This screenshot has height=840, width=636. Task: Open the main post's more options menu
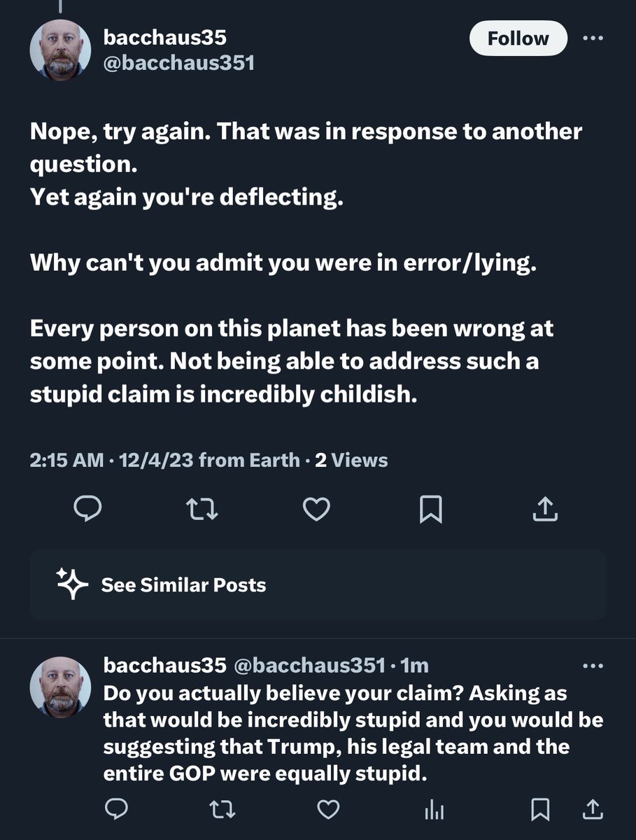pos(593,39)
